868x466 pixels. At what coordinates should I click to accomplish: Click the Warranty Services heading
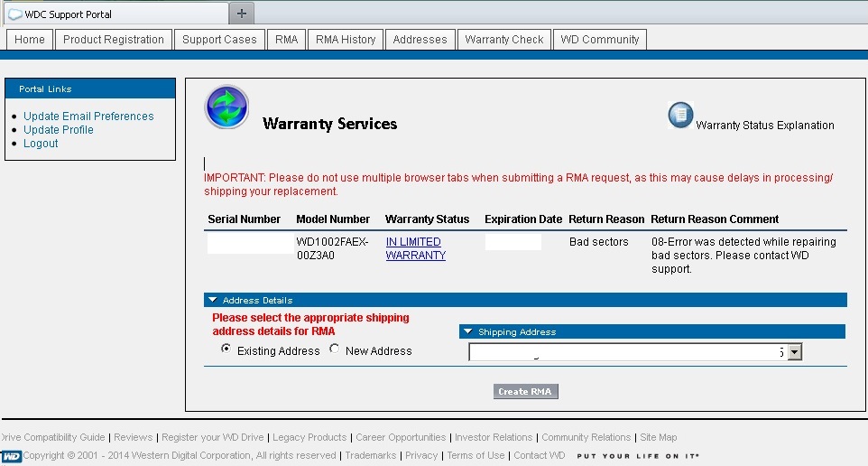[329, 124]
